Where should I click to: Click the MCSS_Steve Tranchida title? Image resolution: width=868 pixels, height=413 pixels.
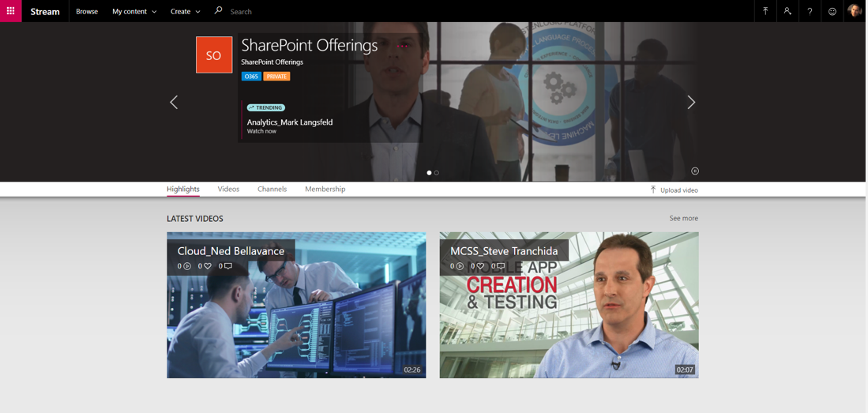[x=504, y=251]
